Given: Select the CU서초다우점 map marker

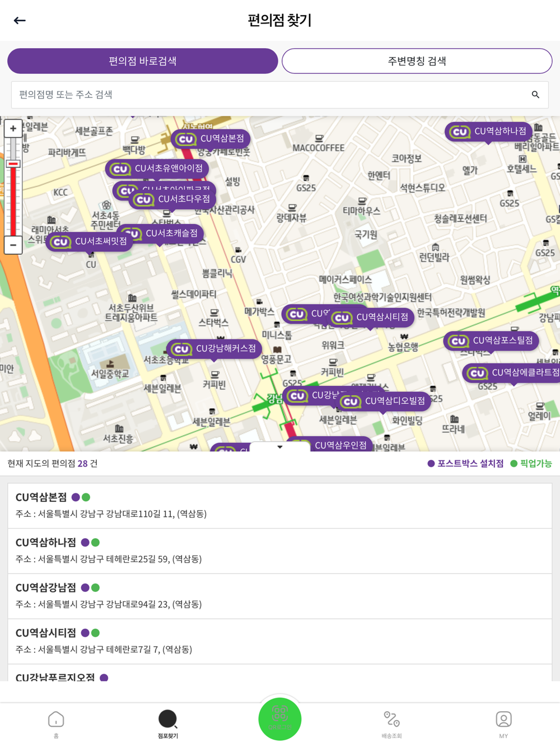Looking at the screenshot, I should [172, 199].
